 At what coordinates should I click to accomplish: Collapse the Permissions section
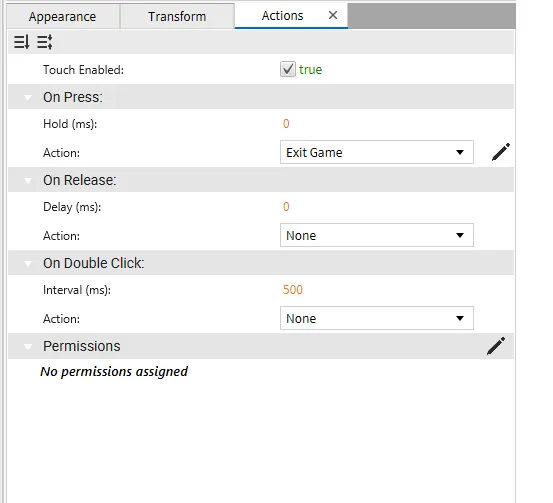[x=28, y=346]
